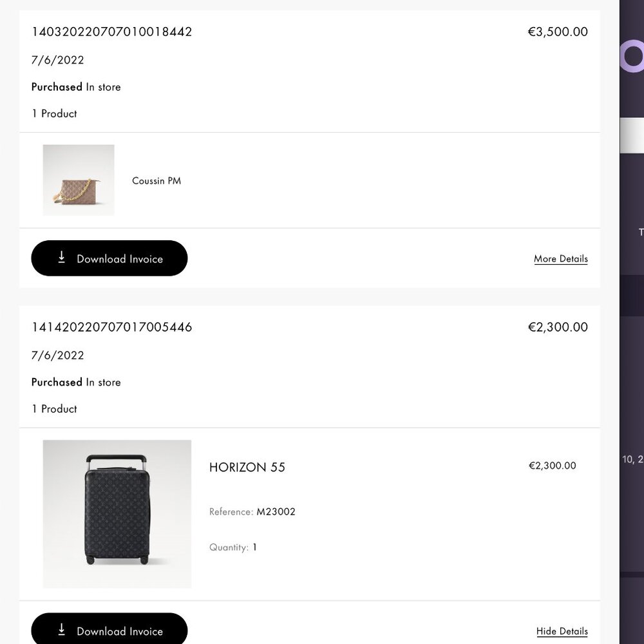This screenshot has width=644, height=644.
Task: Click the €3,500.00 order total
Action: tap(558, 32)
